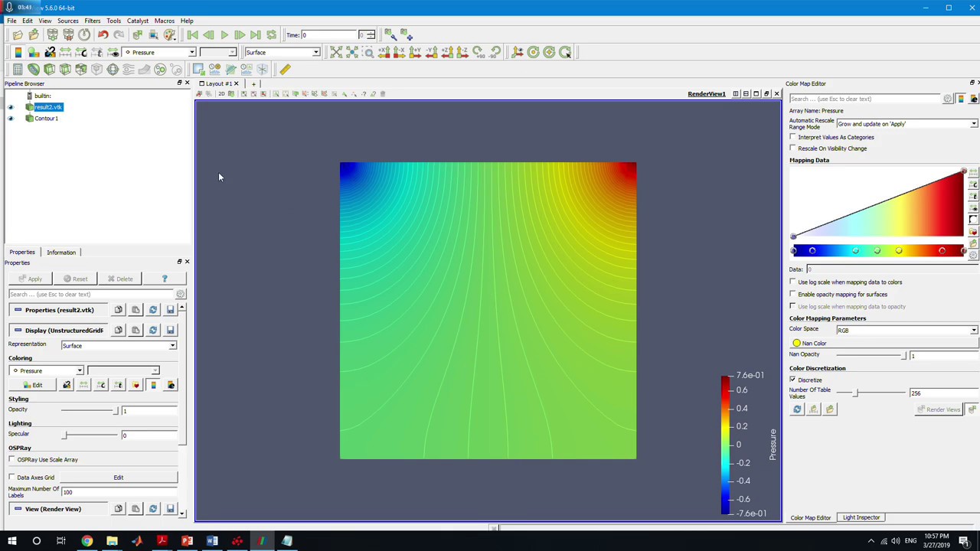Viewport: 980px width, 551px height.
Task: Click the Ruler measurement icon
Action: pos(285,69)
